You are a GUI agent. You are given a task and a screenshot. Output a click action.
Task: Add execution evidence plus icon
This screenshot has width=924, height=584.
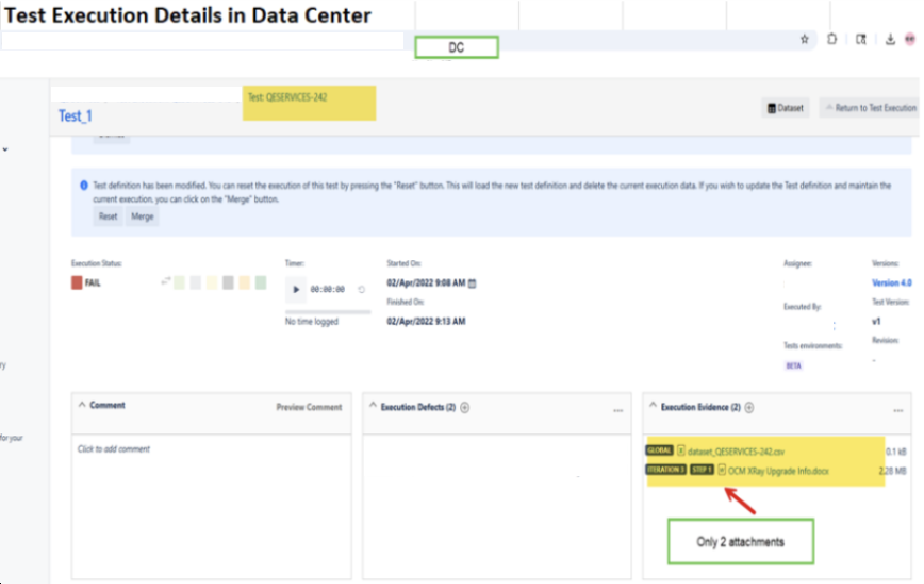749,407
